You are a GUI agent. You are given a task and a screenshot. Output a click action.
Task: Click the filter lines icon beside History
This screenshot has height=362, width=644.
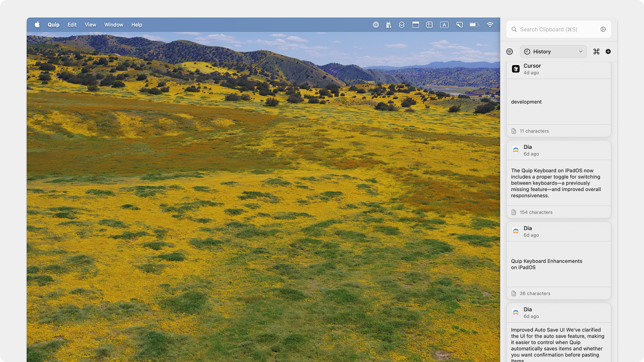(x=510, y=52)
